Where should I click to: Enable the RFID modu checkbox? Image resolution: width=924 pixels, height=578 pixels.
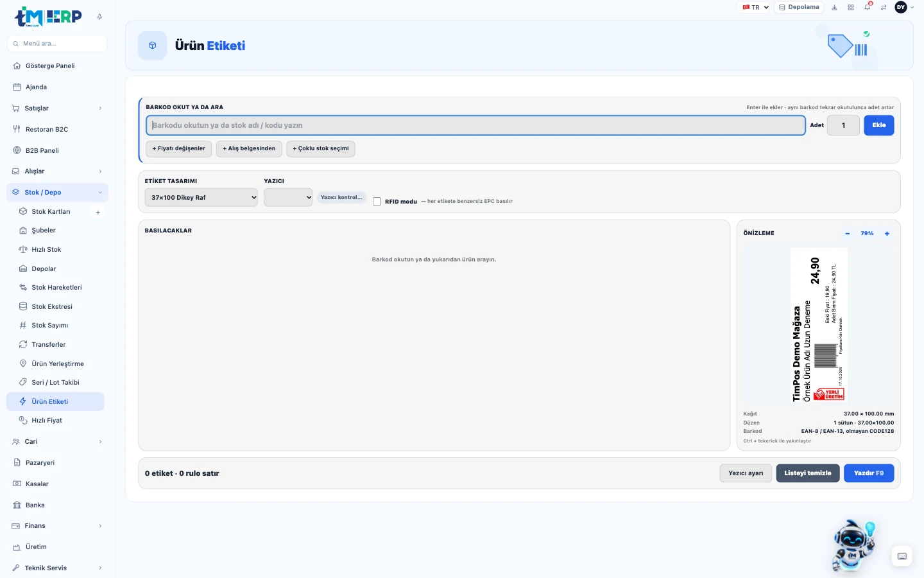coord(377,202)
